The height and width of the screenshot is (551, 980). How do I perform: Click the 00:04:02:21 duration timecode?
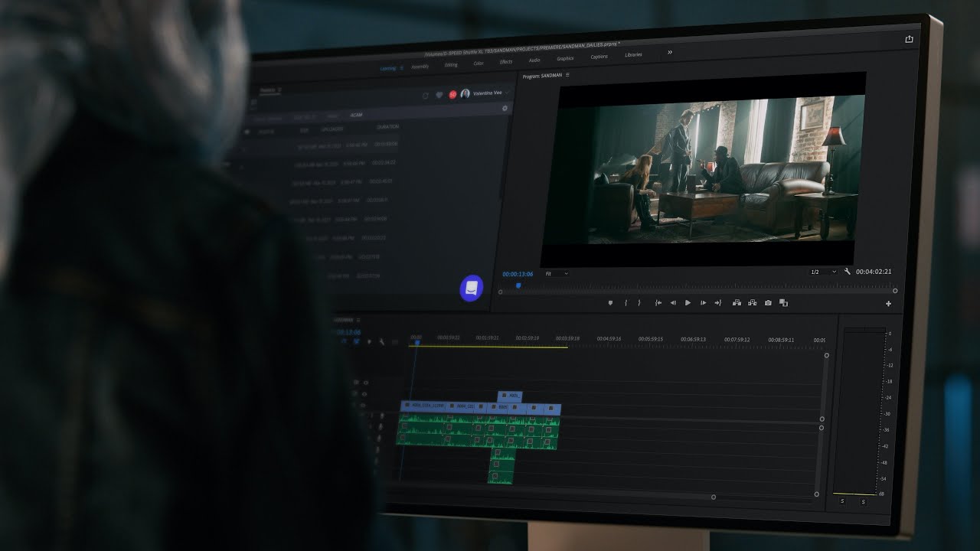click(874, 272)
